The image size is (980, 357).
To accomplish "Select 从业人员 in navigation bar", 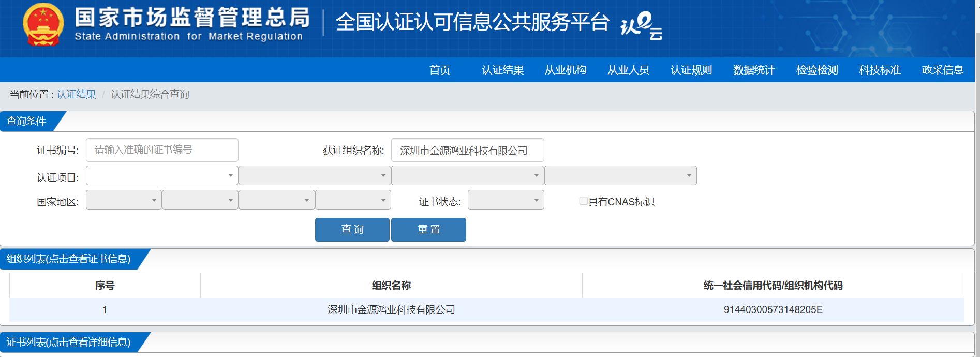I will click(628, 70).
